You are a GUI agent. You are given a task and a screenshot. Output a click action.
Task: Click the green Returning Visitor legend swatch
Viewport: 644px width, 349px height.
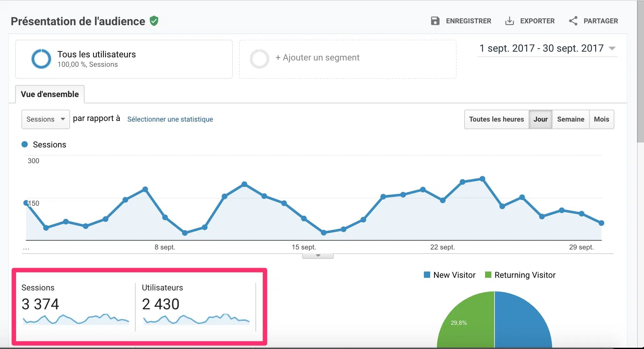[488, 275]
